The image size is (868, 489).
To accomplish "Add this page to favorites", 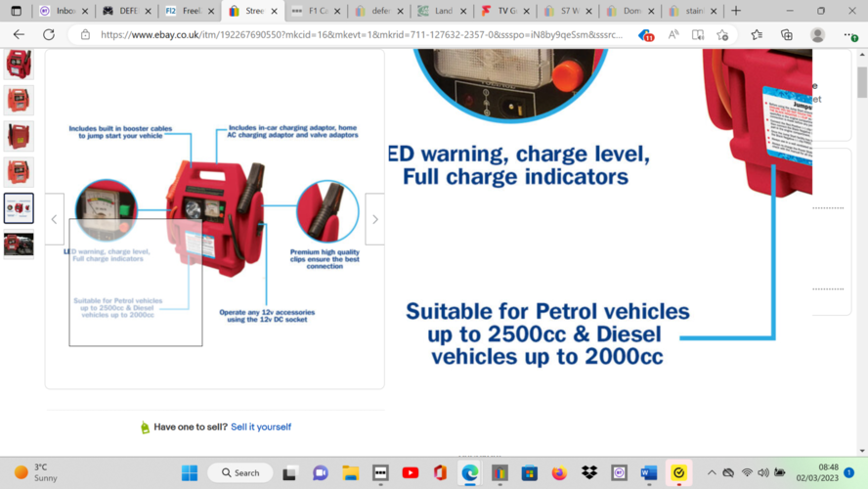I will point(722,35).
